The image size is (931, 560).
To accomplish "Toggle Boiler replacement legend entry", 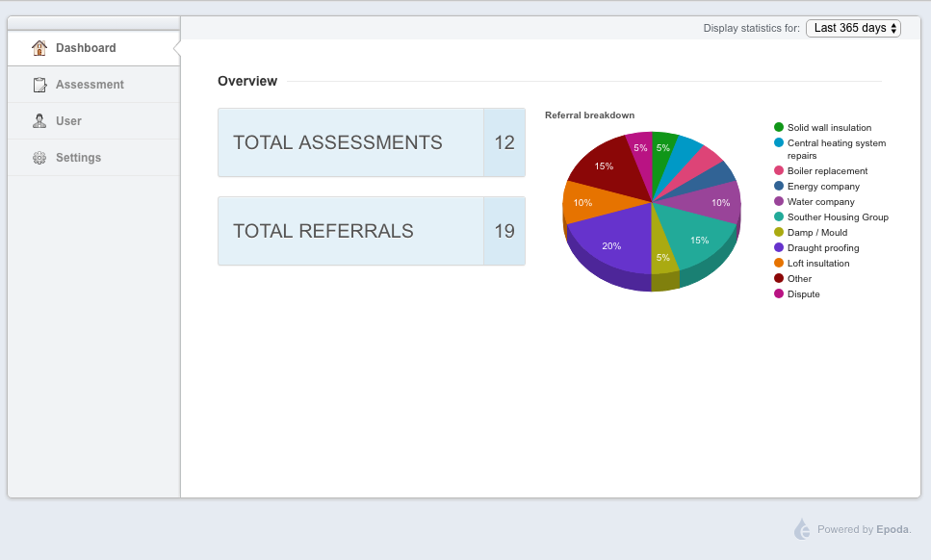I will (820, 171).
